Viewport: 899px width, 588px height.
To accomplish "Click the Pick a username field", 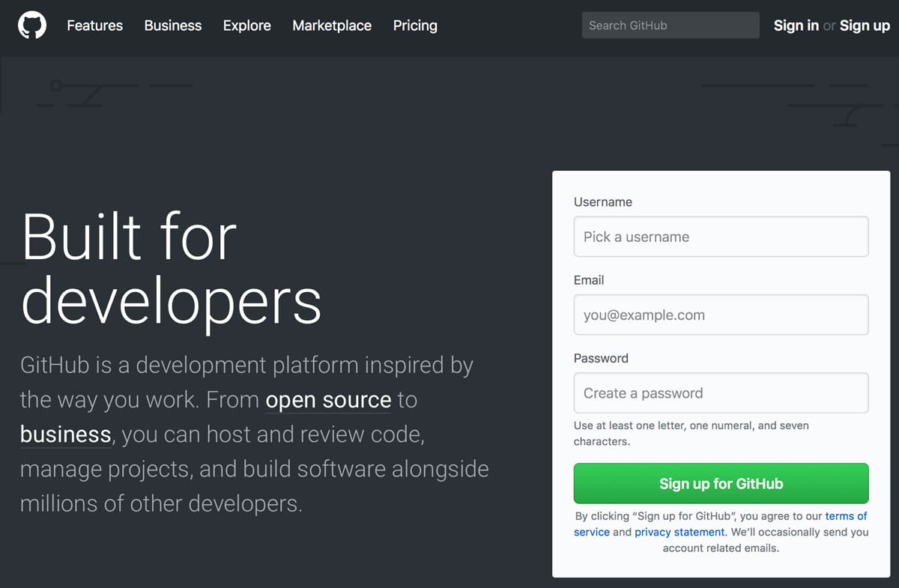I will (721, 237).
